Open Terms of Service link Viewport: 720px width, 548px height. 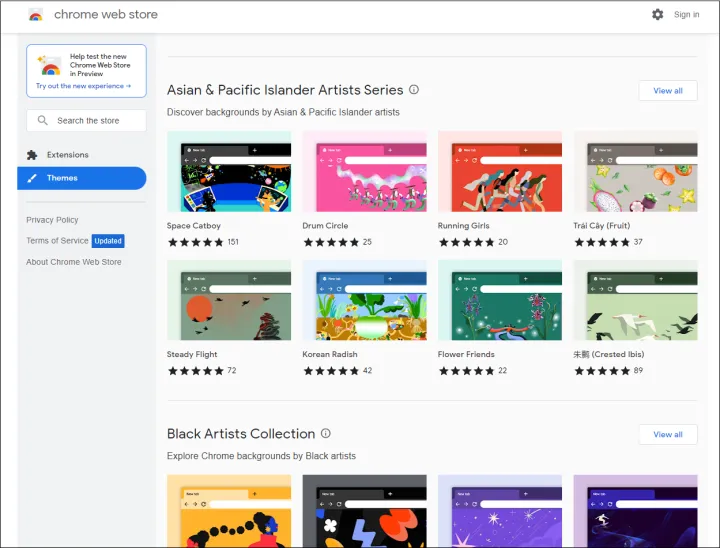tap(57, 241)
